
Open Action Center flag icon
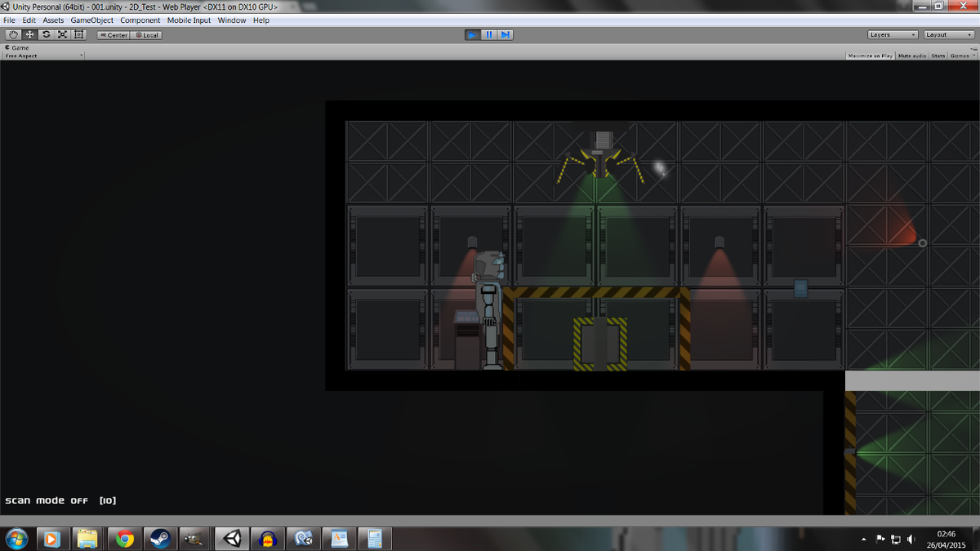880,540
